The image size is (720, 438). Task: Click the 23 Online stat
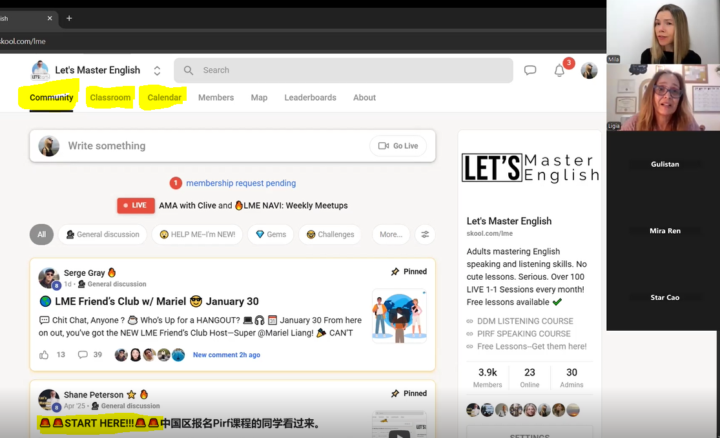(529, 377)
